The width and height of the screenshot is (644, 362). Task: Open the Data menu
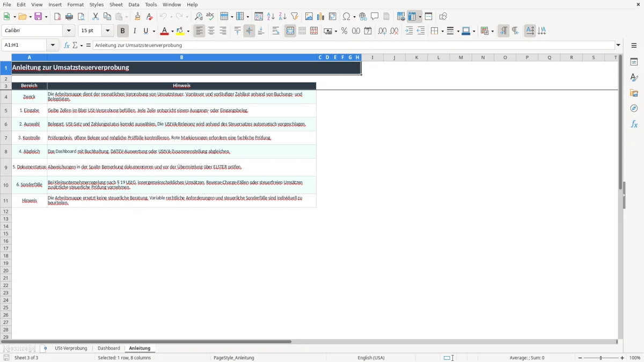[134, 4]
